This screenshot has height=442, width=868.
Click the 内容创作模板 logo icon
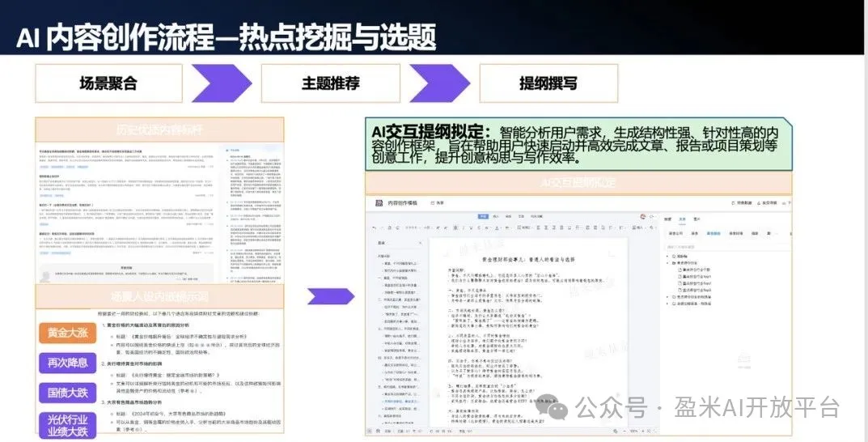point(378,203)
